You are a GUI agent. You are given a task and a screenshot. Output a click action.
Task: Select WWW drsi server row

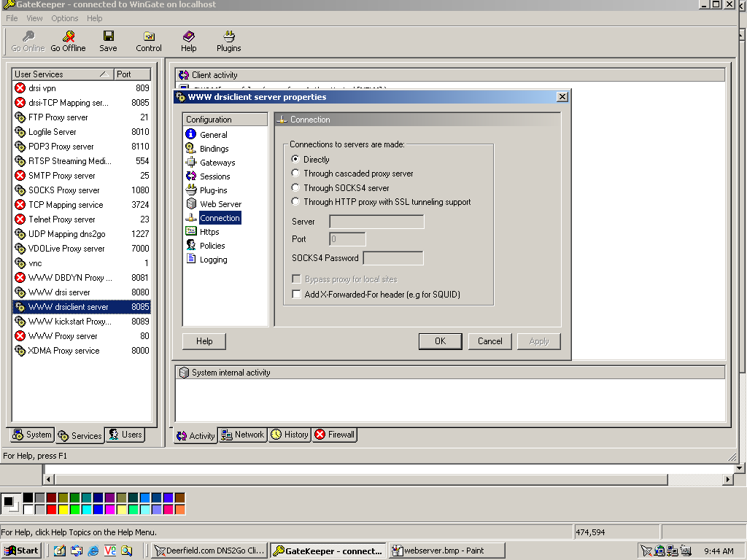82,292
